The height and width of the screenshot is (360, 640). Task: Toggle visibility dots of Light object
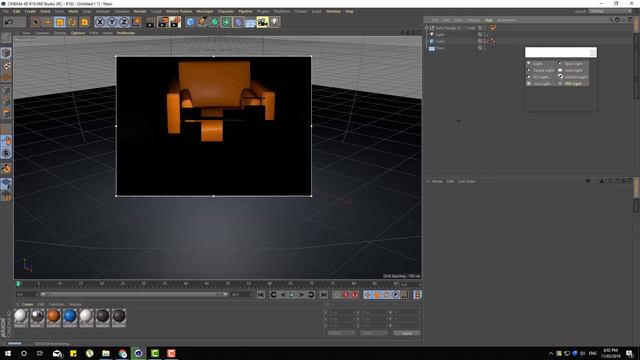pos(485,35)
